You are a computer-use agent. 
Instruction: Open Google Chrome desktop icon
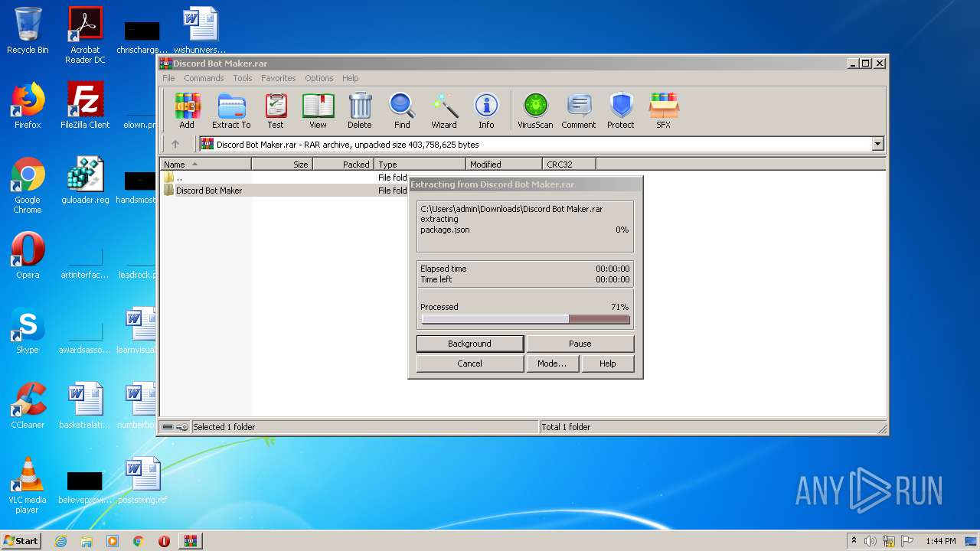[28, 185]
